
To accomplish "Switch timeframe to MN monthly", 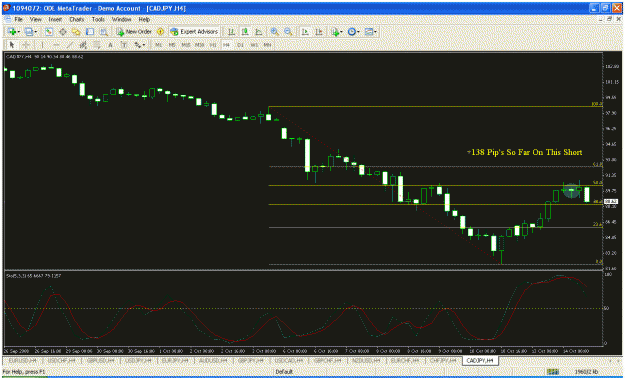I will point(267,45).
